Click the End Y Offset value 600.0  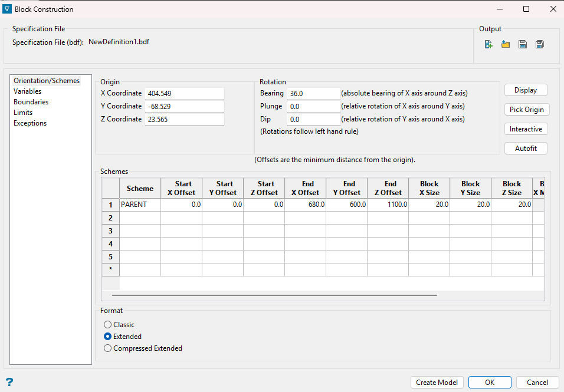347,205
